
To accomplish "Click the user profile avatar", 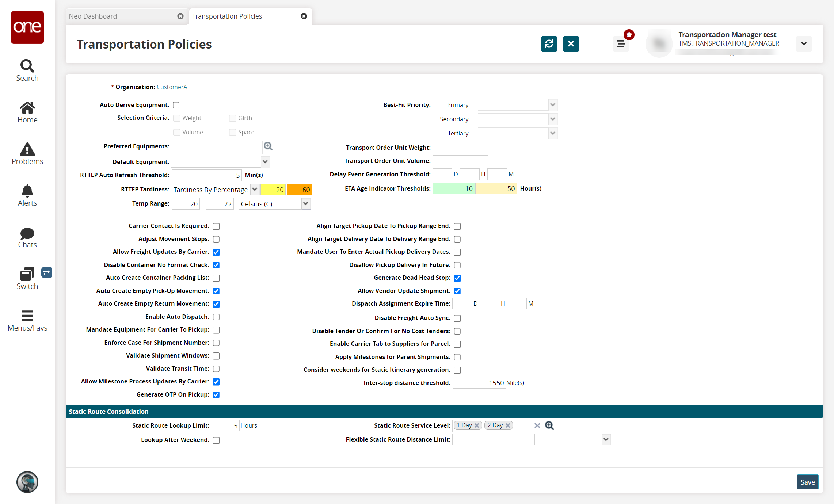I will [x=659, y=43].
